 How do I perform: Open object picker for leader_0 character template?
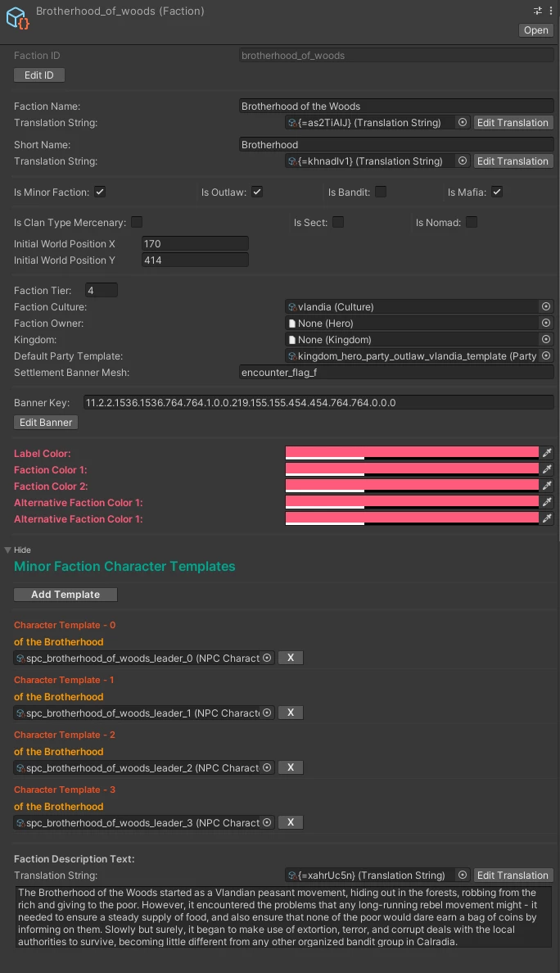(x=267, y=658)
